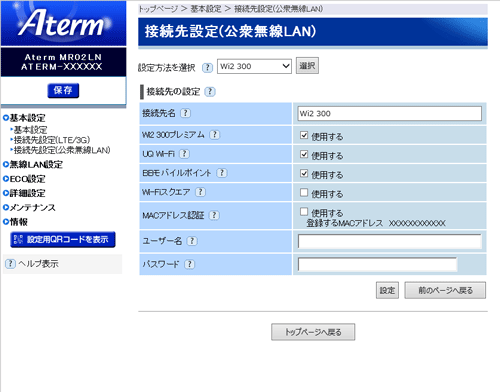Click help icon next to ユーザー名
The height and width of the screenshot is (392, 500).
(x=192, y=241)
